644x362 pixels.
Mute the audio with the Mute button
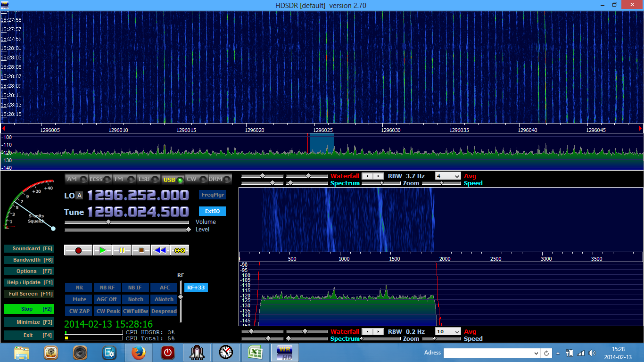click(x=79, y=299)
